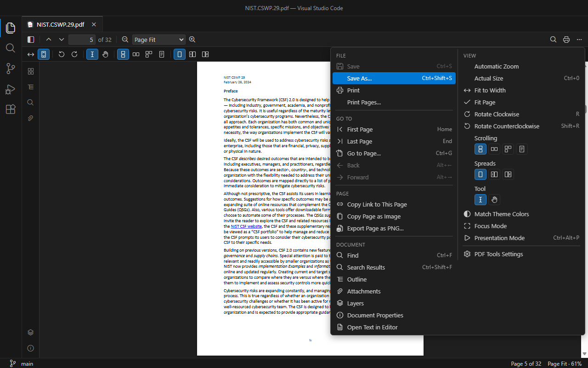This screenshot has width=588, height=368.
Task: Toggle Match Theme Colors in the menu
Action: click(x=522, y=214)
